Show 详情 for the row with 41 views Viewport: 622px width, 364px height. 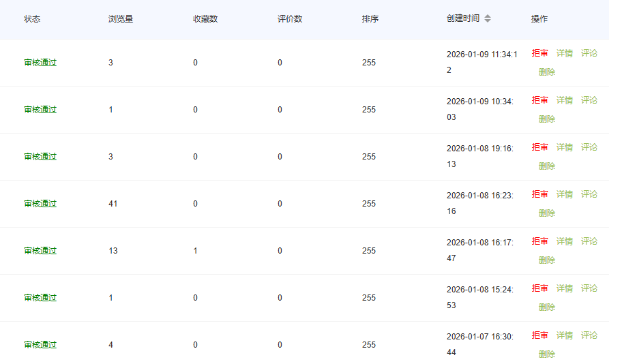[x=564, y=194]
